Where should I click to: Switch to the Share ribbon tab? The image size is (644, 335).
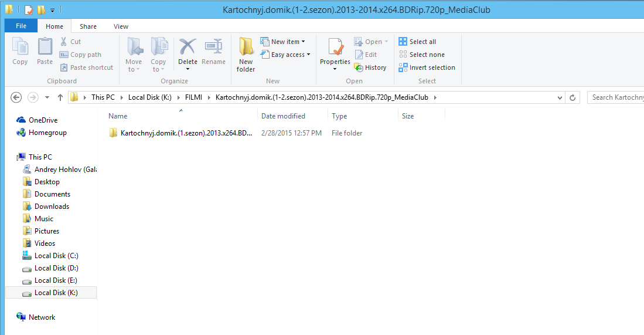[x=88, y=26]
